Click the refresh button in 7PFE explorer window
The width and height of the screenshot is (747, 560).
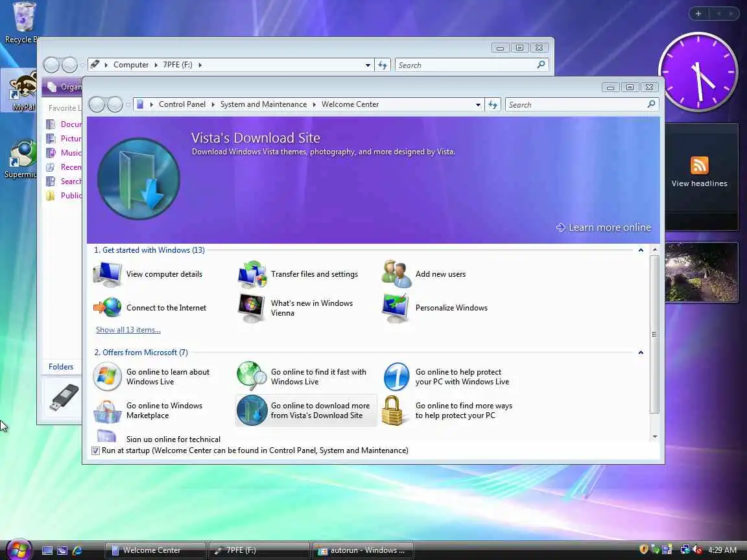(383, 65)
